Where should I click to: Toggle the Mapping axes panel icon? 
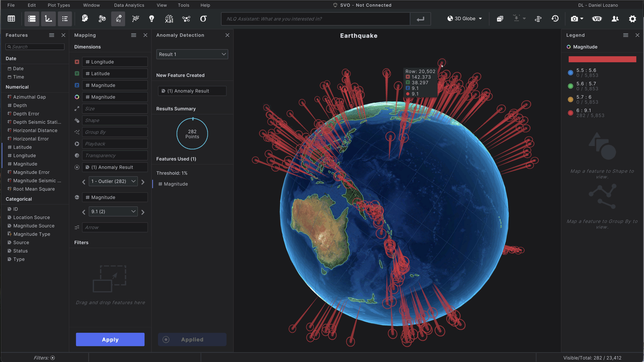[x=48, y=19]
